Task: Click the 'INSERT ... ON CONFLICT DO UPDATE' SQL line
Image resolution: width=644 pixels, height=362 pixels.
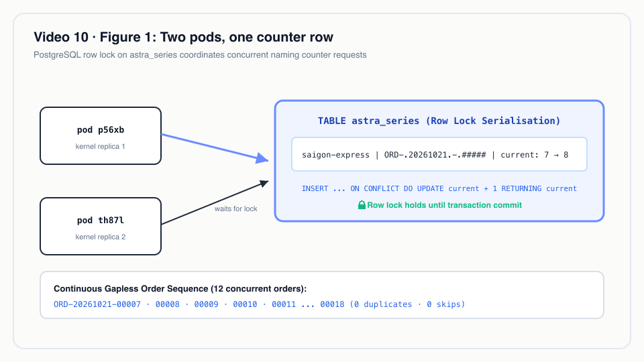Action: point(439,188)
